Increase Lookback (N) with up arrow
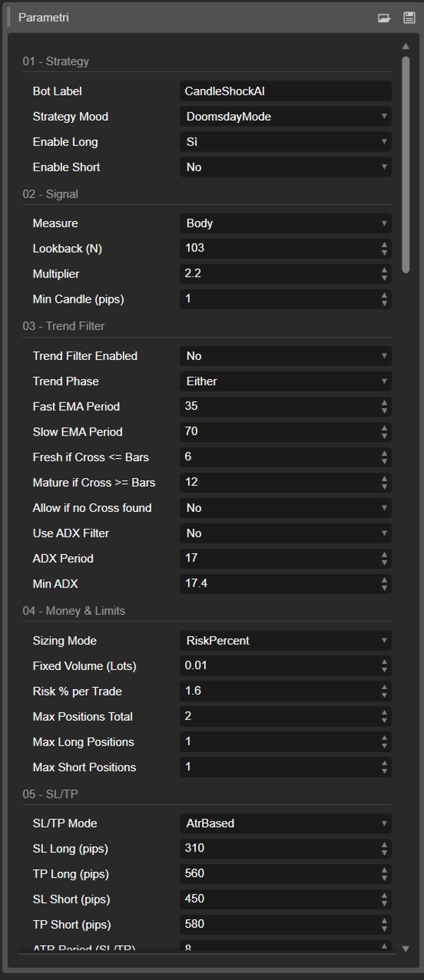 point(384,244)
